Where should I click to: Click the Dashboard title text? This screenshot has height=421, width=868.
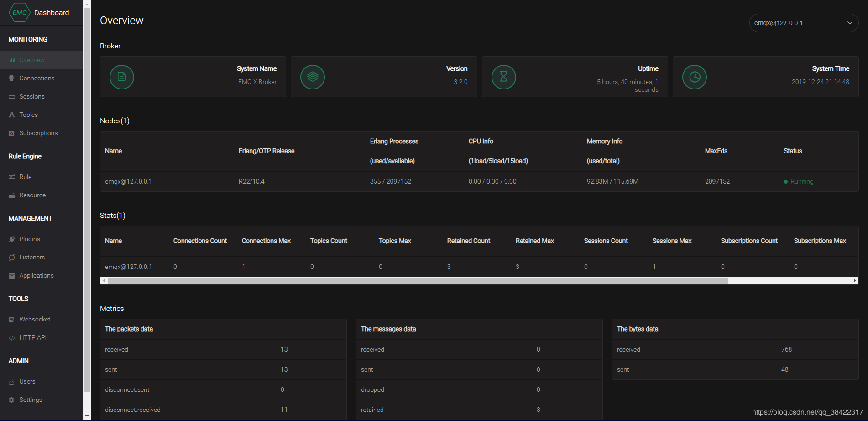pos(52,13)
